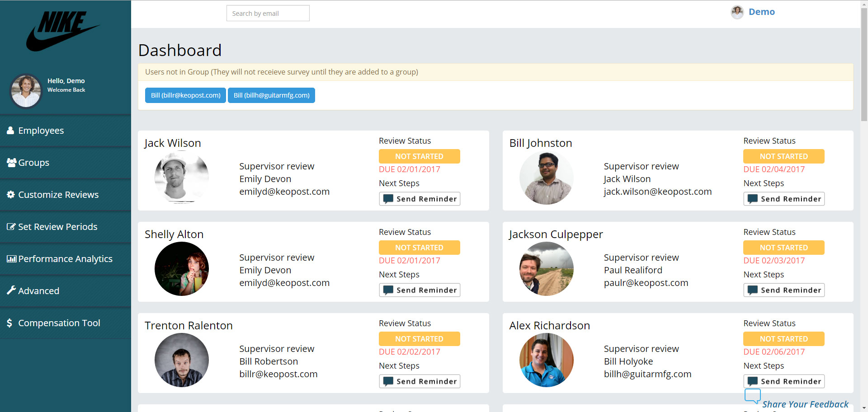
Task: Click the Search by email field
Action: (x=268, y=14)
